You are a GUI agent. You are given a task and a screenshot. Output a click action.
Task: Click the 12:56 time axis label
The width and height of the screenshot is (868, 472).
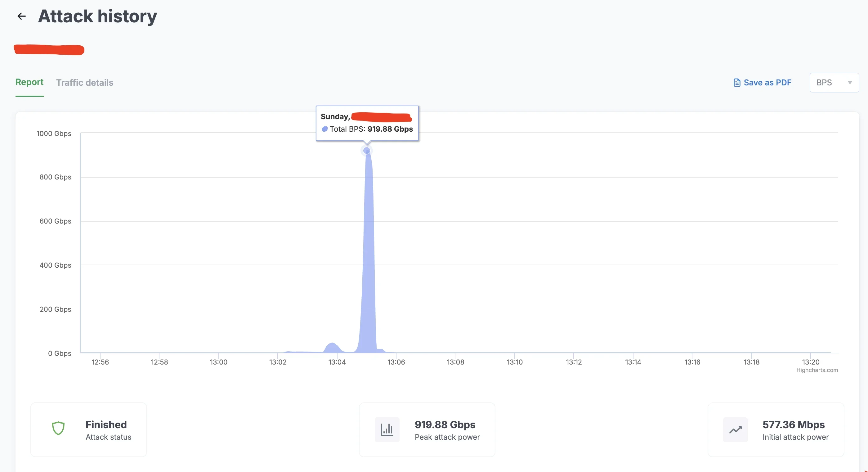[100, 362]
